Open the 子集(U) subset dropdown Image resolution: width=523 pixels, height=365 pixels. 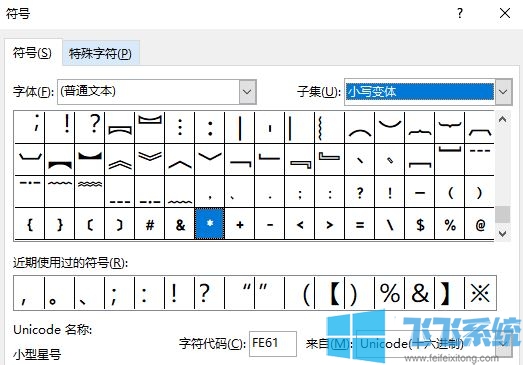coord(503,92)
